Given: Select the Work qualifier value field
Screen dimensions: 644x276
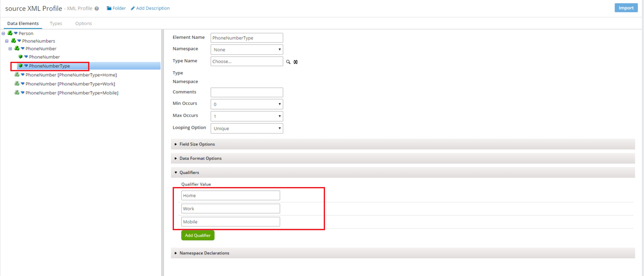Looking at the screenshot, I should (x=230, y=208).
